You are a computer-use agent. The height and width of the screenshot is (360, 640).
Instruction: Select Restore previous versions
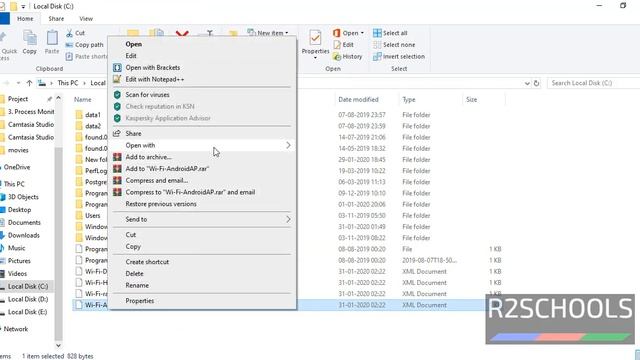coord(203,204)
